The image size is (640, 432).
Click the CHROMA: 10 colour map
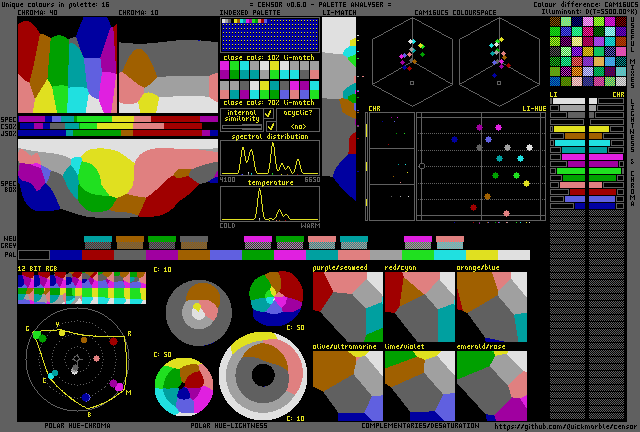(x=169, y=77)
